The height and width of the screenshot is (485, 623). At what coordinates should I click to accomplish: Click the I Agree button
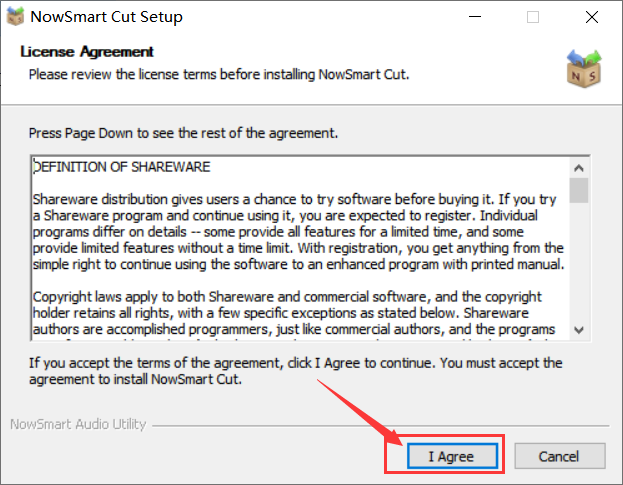(x=452, y=456)
